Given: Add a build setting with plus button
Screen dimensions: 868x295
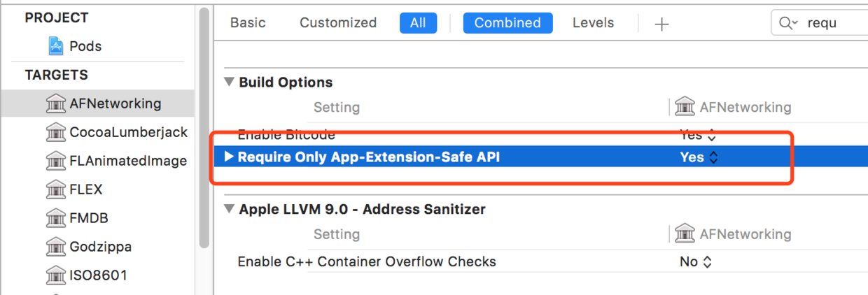Looking at the screenshot, I should coord(661,24).
